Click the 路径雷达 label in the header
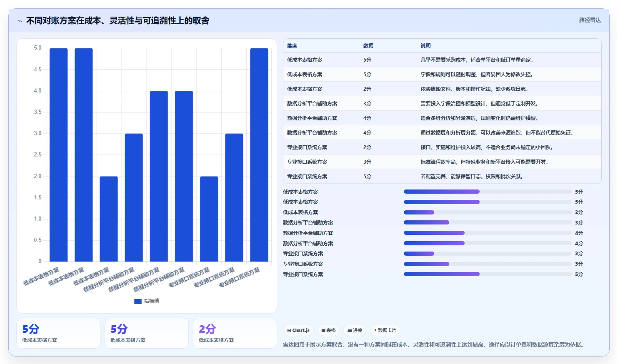This screenshot has width=618, height=364. 590,20
